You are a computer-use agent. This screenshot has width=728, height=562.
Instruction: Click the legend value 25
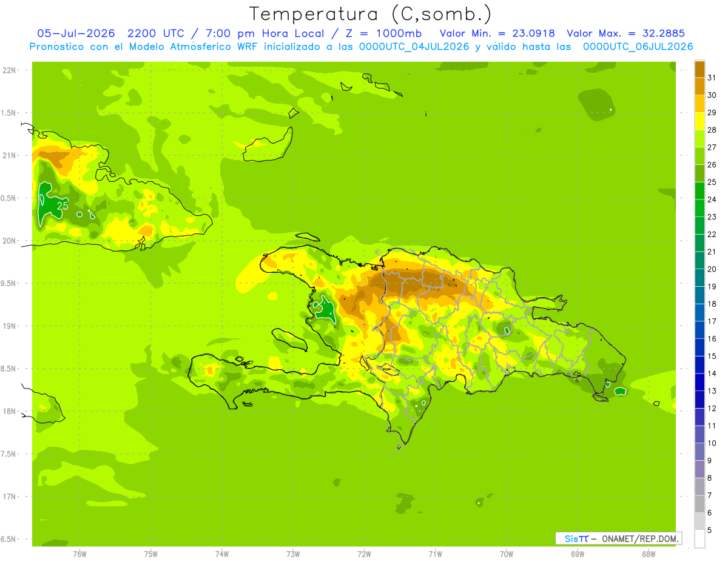pyautogui.click(x=712, y=181)
